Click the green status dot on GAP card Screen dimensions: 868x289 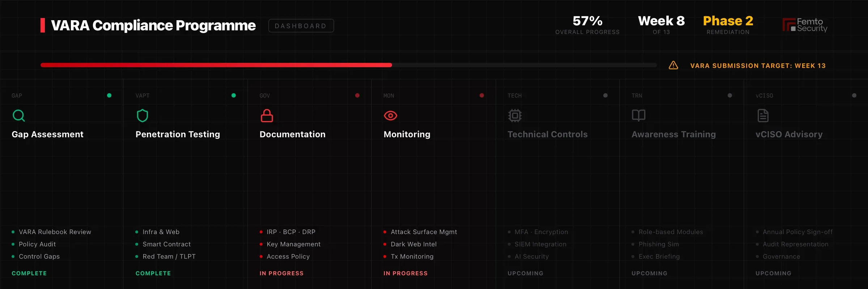pos(109,95)
